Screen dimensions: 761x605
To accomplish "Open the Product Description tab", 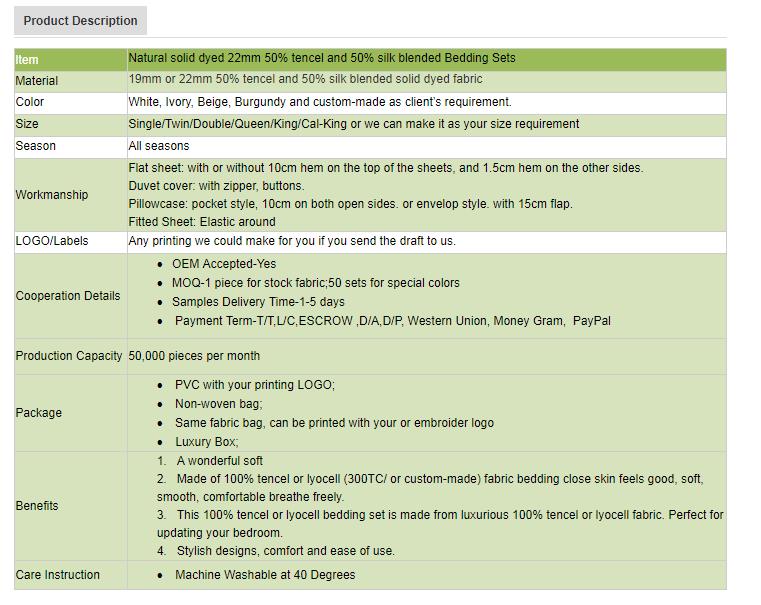I will pos(80,20).
